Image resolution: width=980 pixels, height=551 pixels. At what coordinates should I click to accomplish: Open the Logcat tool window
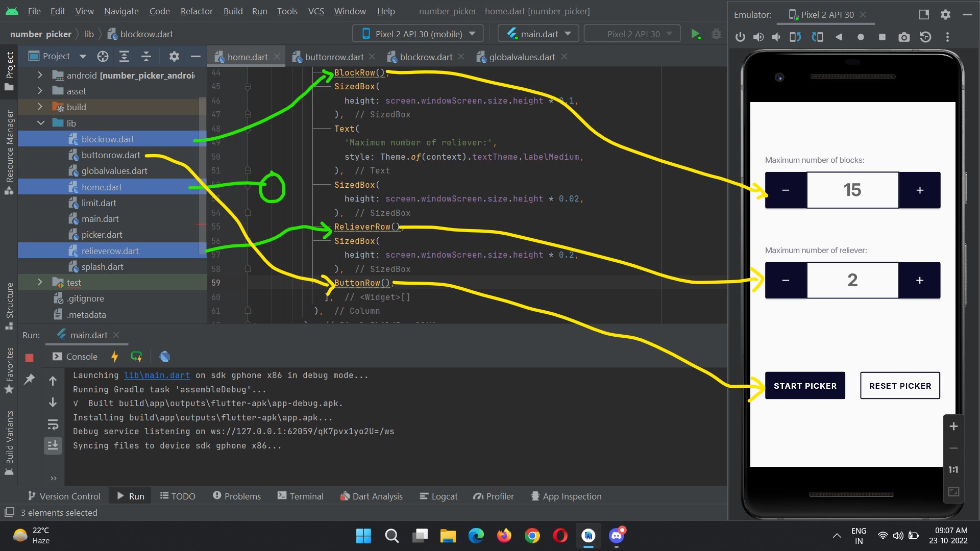click(438, 496)
